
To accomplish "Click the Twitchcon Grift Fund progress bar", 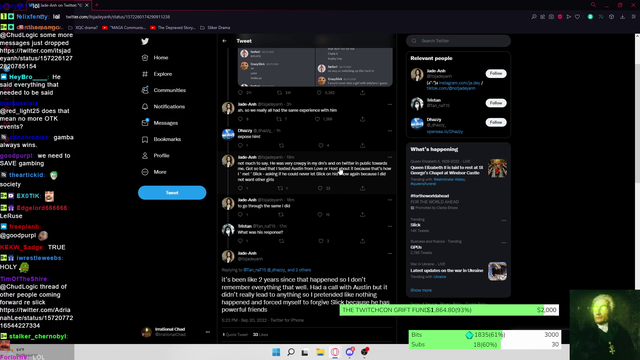I will 449,310.
